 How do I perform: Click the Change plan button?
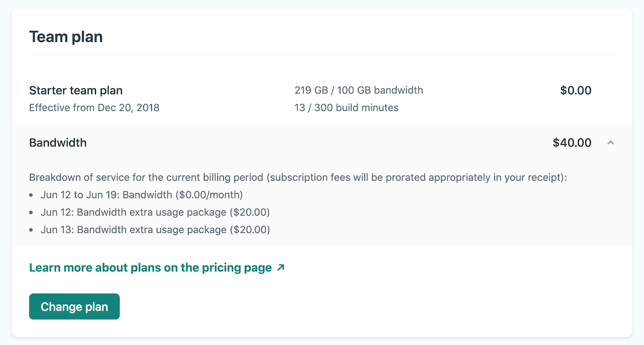click(x=74, y=306)
